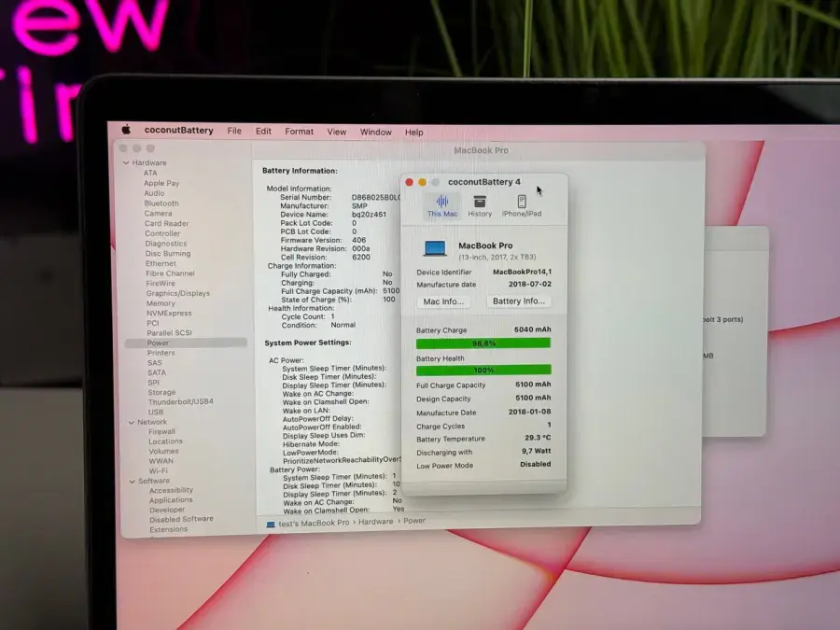
Task: Open the Window menu
Action: coord(375,133)
